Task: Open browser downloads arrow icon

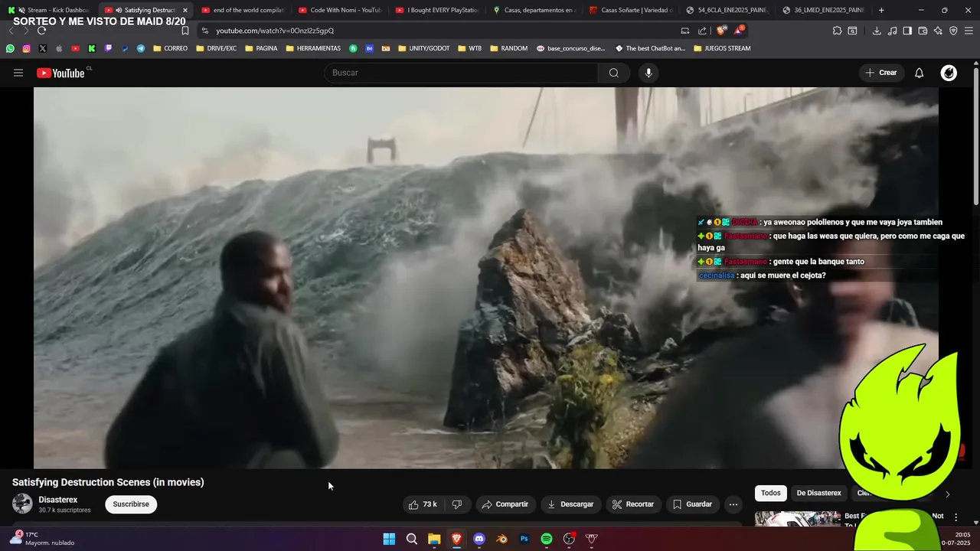Action: click(877, 31)
